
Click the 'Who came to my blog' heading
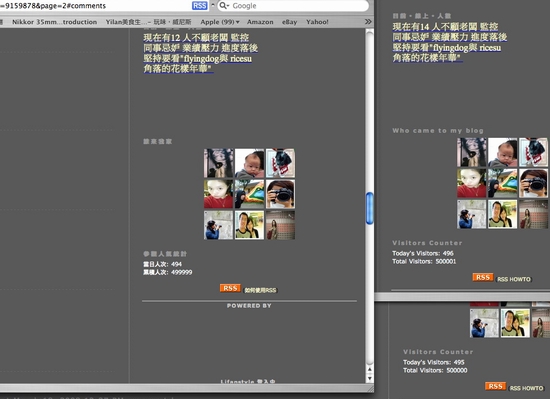coord(438,131)
